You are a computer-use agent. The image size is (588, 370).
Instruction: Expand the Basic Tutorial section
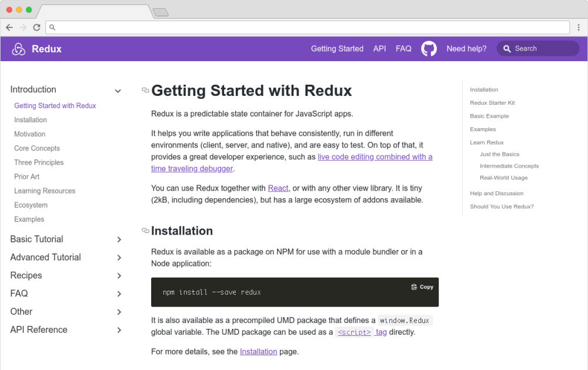pyautogui.click(x=119, y=239)
